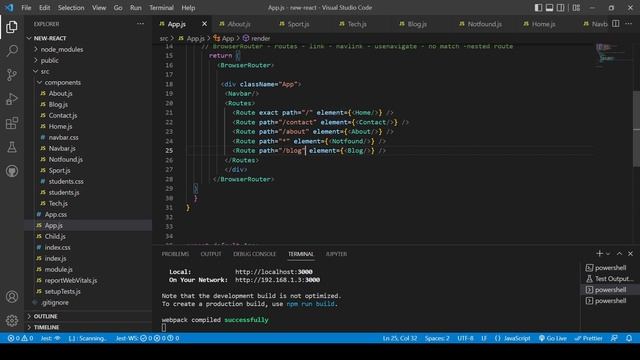Open the Manage gear settings icon

coord(12,320)
